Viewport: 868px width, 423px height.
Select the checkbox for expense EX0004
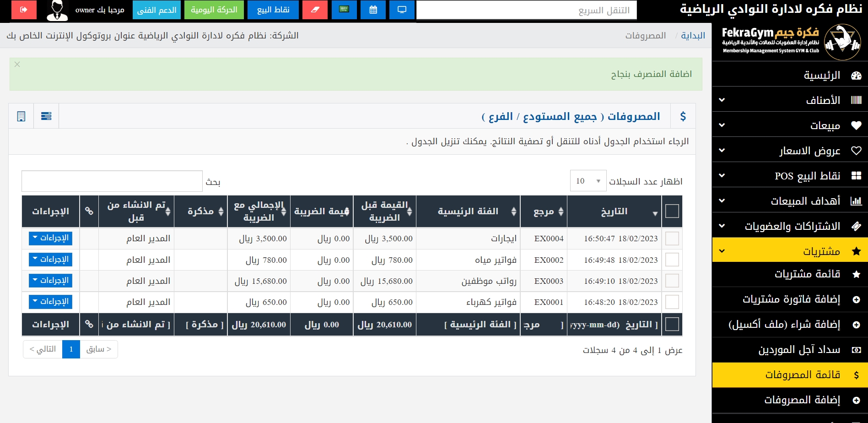672,239
